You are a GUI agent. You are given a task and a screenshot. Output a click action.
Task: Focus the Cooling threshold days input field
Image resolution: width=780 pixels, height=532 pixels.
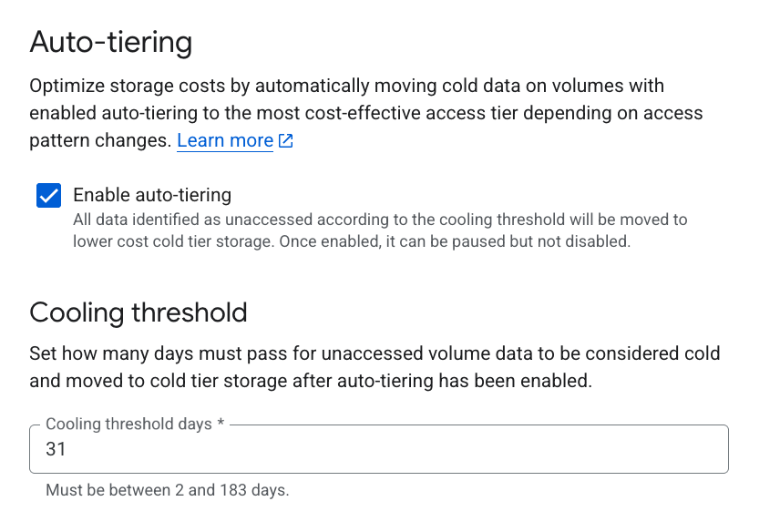(x=379, y=449)
